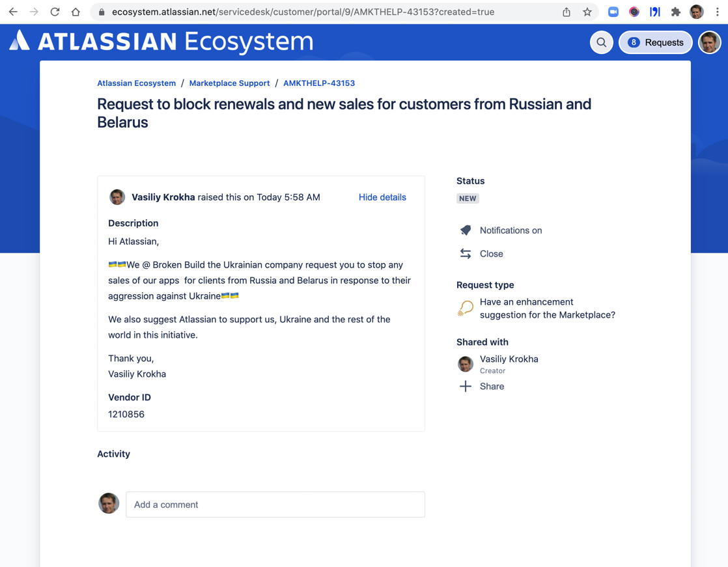This screenshot has height=567, width=728.
Task: Click Vasiliy Krokha avatar under Shared with
Action: (465, 365)
